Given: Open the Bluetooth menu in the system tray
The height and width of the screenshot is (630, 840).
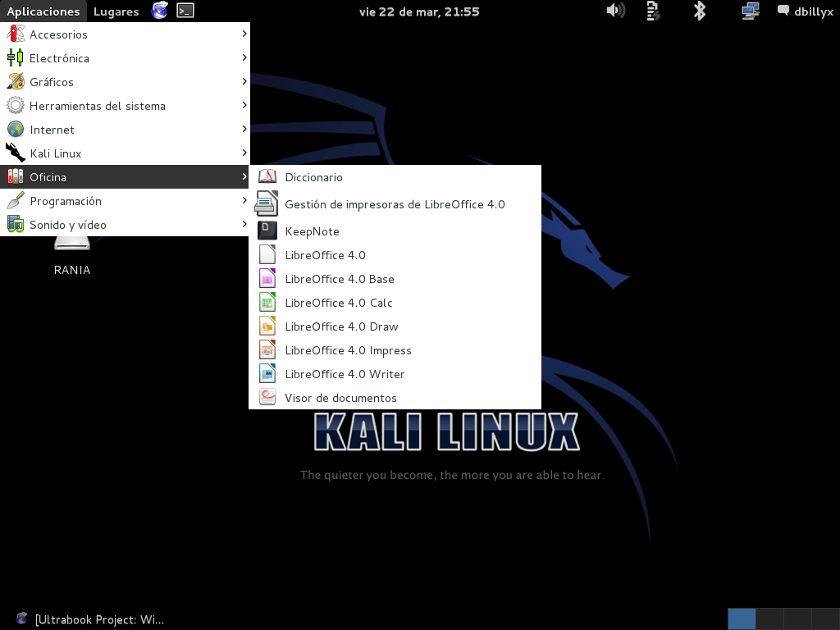Looking at the screenshot, I should tap(698, 11).
